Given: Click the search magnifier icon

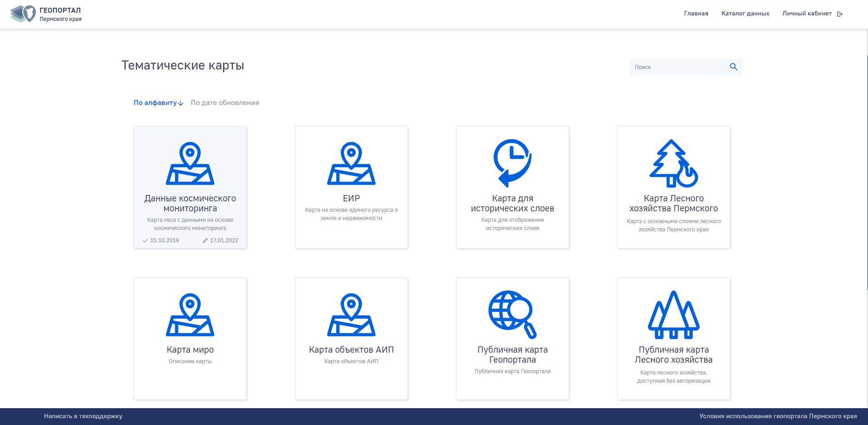Looking at the screenshot, I should (733, 67).
